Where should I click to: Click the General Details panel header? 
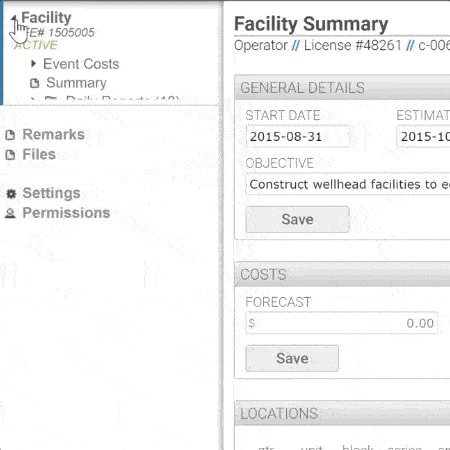(x=342, y=87)
